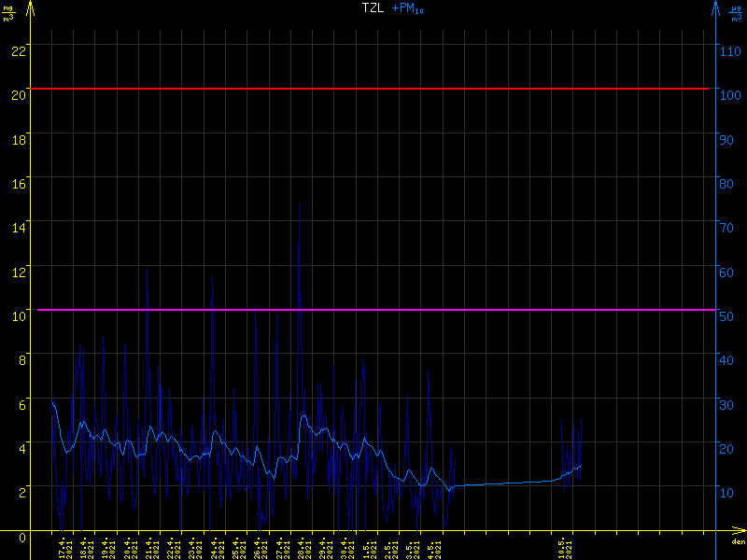Screen dimensions: 747x560
Task: Click the 110 value on right axis
Action: tap(731, 50)
